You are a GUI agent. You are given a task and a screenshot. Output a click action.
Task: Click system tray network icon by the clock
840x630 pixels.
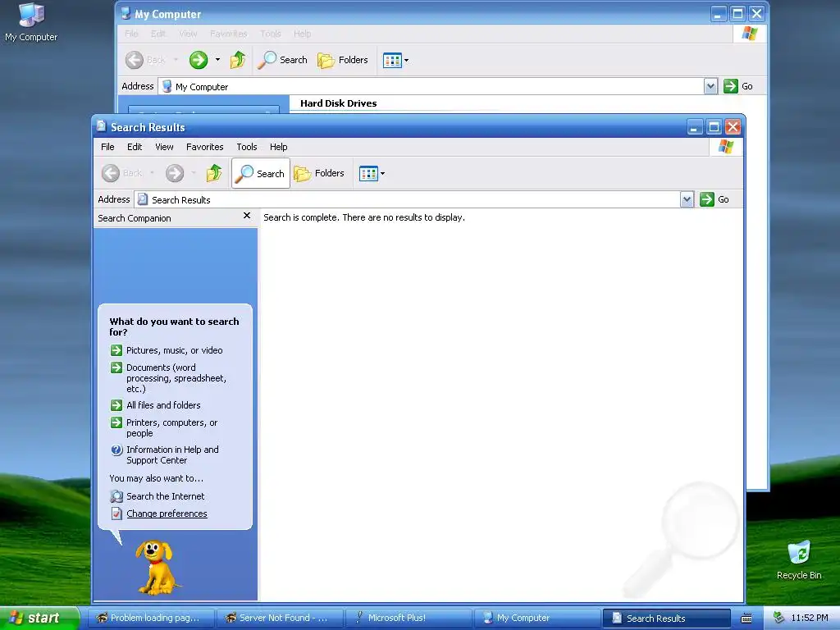778,618
